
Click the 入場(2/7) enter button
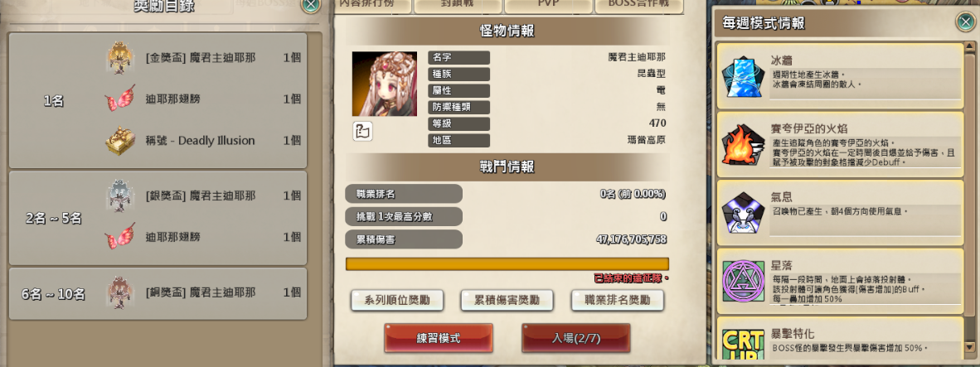(575, 338)
